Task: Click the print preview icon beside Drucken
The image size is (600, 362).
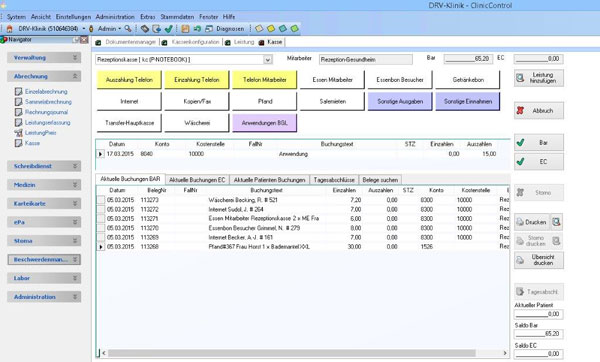Action: coord(556,222)
